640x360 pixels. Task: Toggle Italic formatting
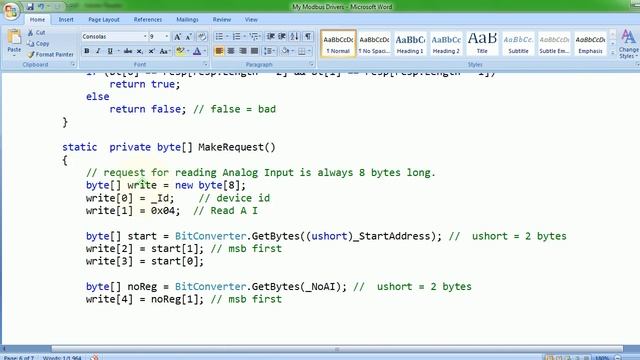click(x=98, y=51)
